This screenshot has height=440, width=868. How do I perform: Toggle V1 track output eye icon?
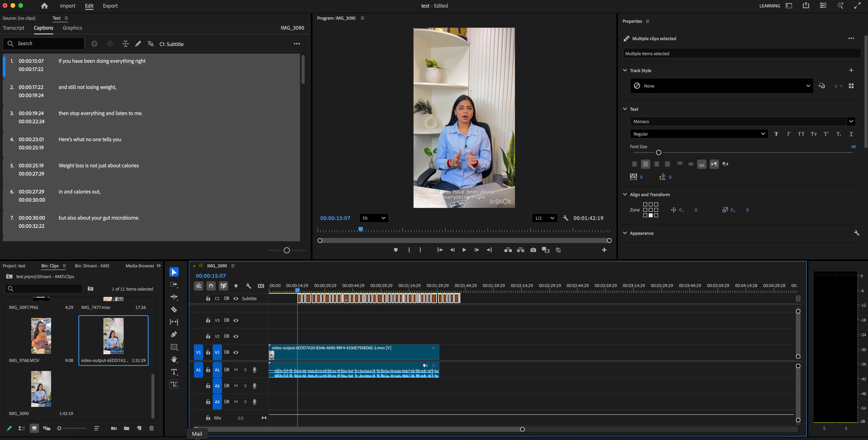pos(236,352)
